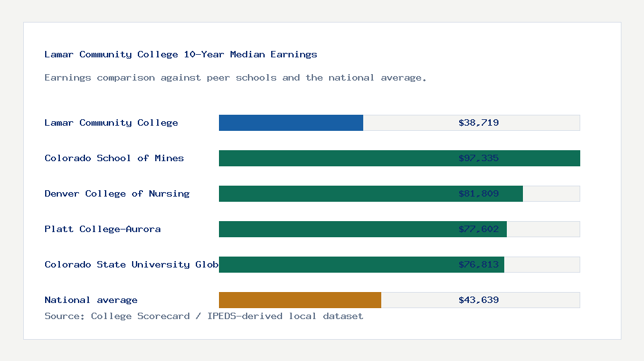The width and height of the screenshot is (644, 361).
Task: Click the value '$76,813'
Action: [x=478, y=264]
